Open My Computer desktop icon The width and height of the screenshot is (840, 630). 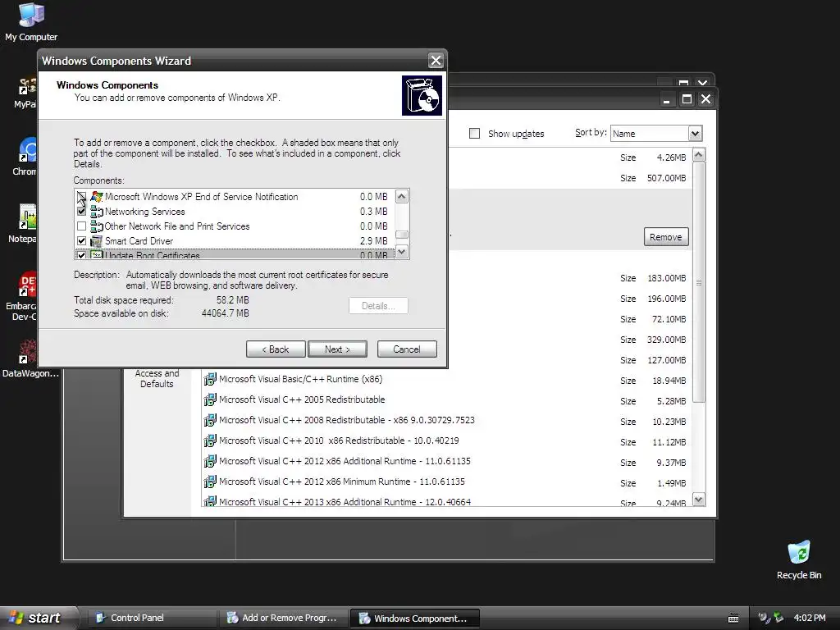click(31, 21)
